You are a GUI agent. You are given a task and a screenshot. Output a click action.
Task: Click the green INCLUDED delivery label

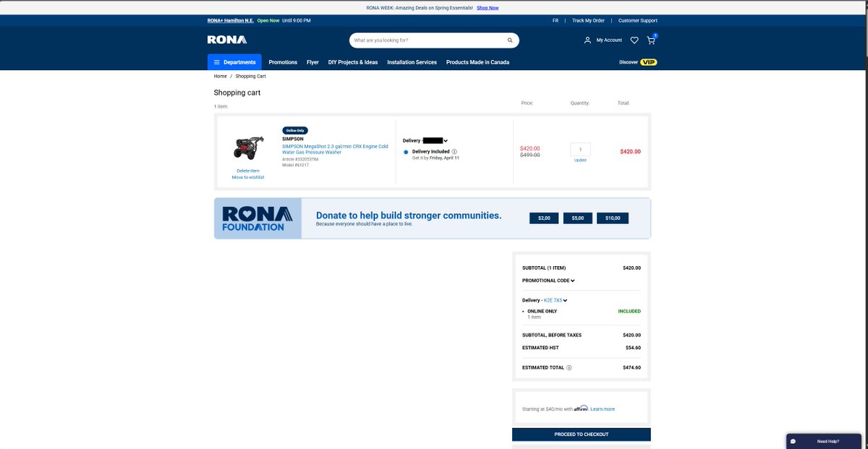tap(629, 312)
